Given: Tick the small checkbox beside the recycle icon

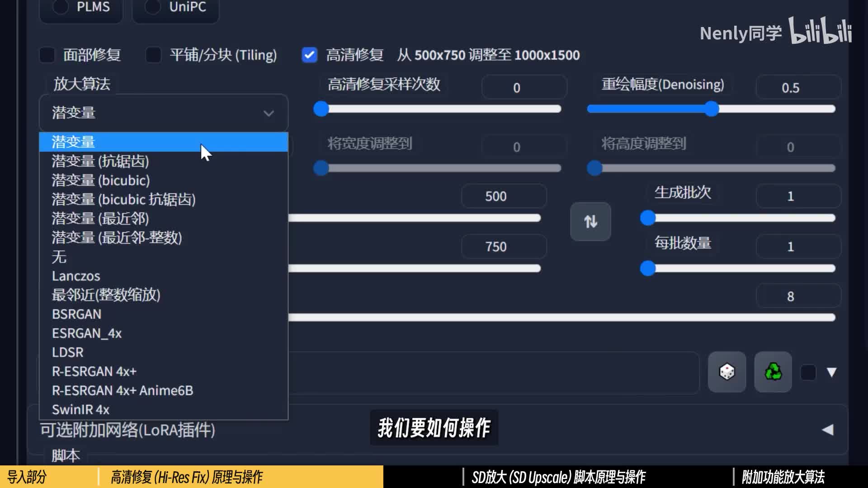Looking at the screenshot, I should [x=808, y=373].
